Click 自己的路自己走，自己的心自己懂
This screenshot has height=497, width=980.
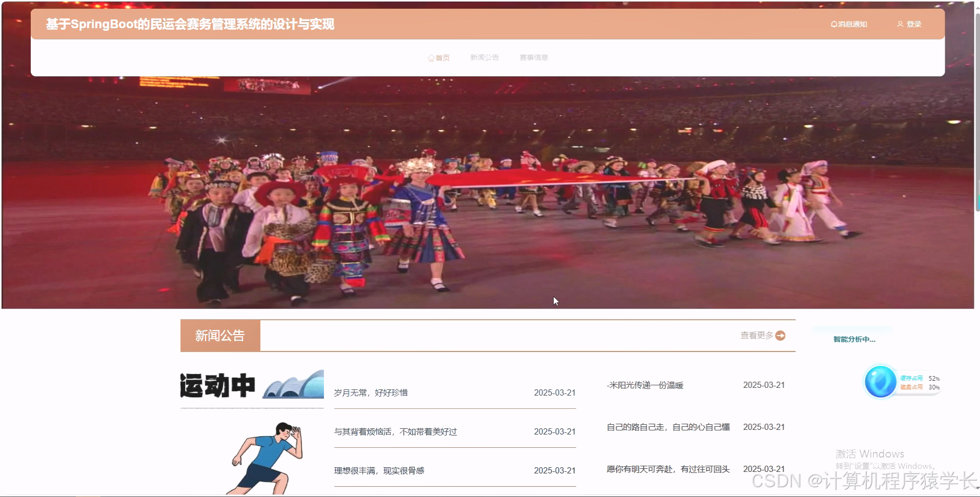pyautogui.click(x=669, y=427)
